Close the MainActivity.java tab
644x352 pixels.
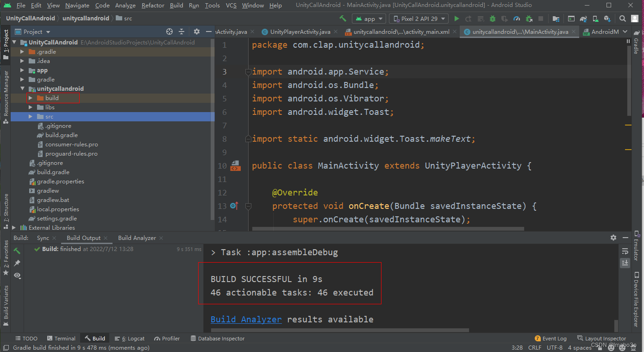tap(575, 32)
